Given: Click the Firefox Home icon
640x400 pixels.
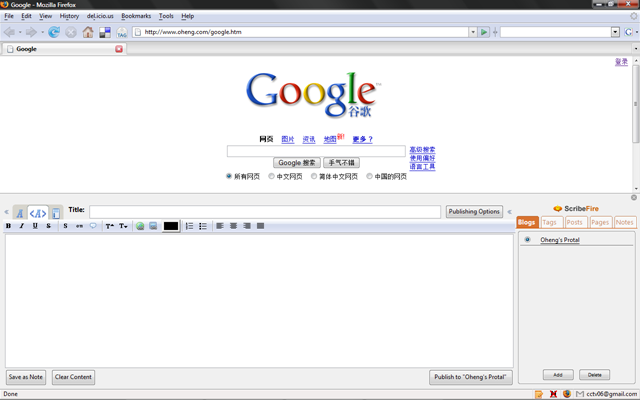Looking at the screenshot, I should pyautogui.click(x=88, y=32).
